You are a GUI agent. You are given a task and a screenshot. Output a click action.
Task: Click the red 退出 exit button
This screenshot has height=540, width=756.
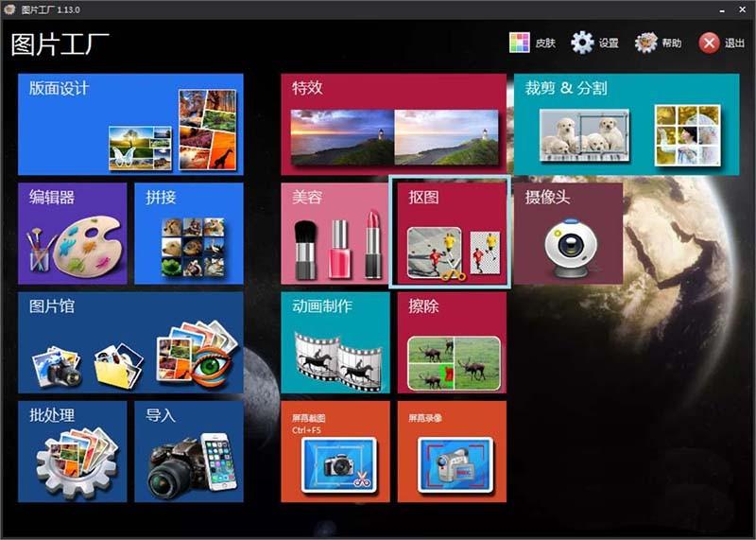click(x=722, y=43)
